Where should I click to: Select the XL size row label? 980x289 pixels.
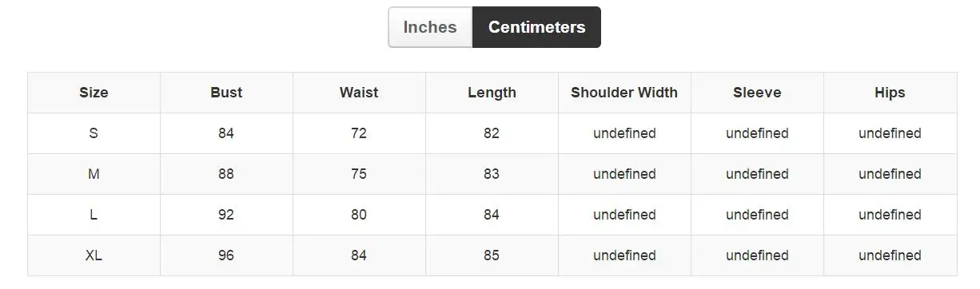pos(94,255)
